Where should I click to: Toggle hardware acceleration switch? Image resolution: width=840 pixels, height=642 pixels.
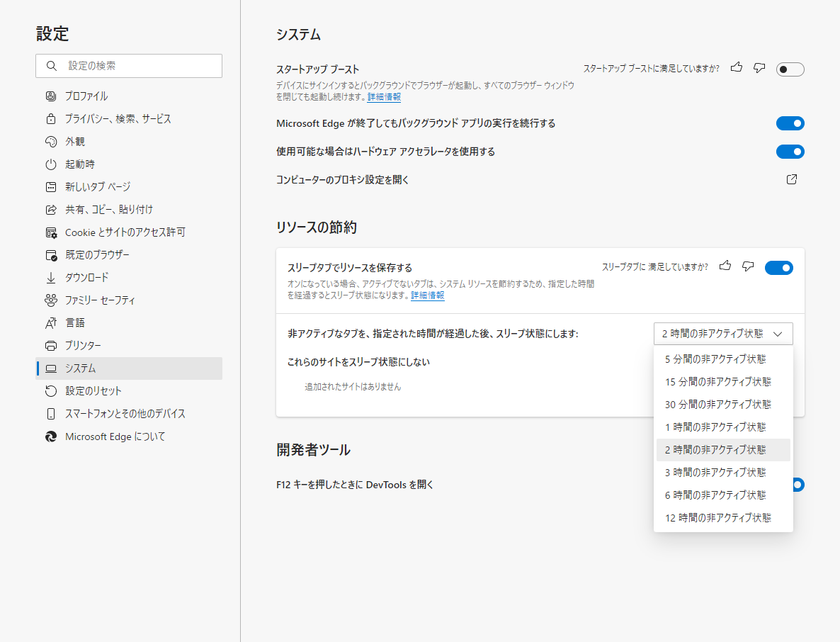click(x=790, y=152)
